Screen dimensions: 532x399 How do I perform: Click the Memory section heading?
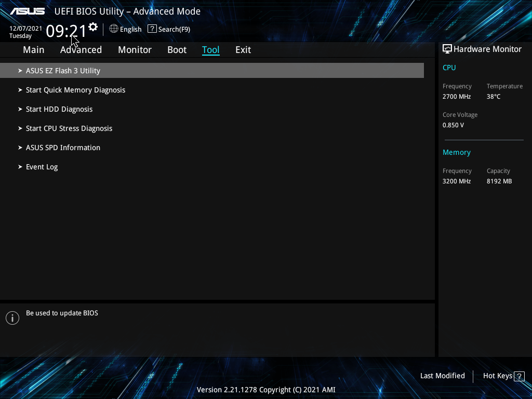click(x=456, y=152)
